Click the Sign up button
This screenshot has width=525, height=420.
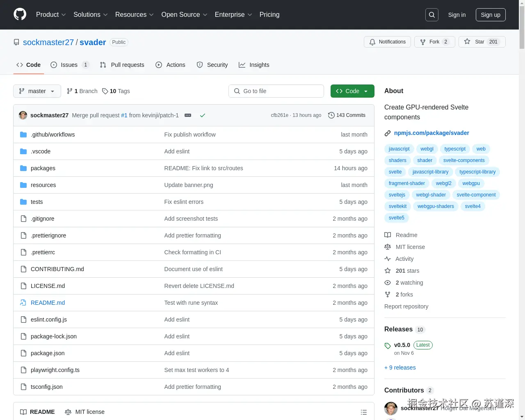pos(491,15)
